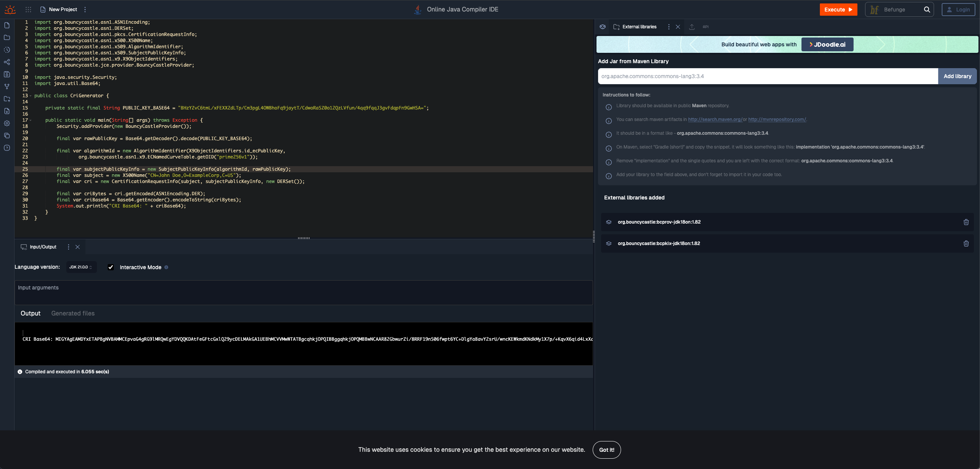Click the Add library button
This screenshot has height=469, width=980.
957,76
